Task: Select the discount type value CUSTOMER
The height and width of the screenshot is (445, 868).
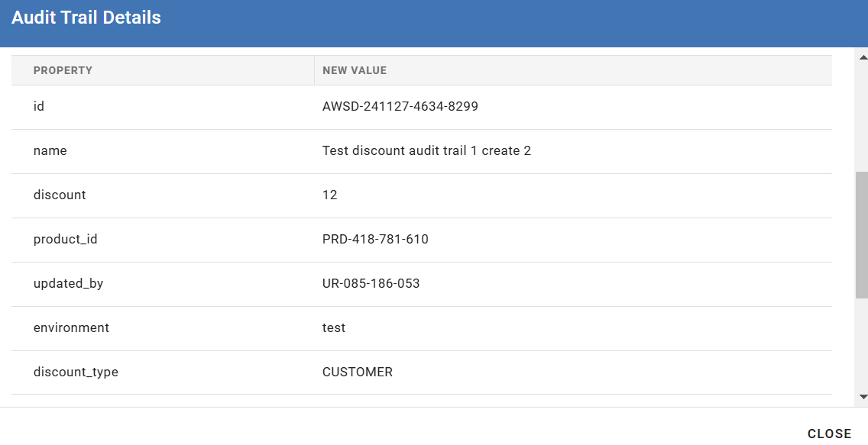Action: 358,372
